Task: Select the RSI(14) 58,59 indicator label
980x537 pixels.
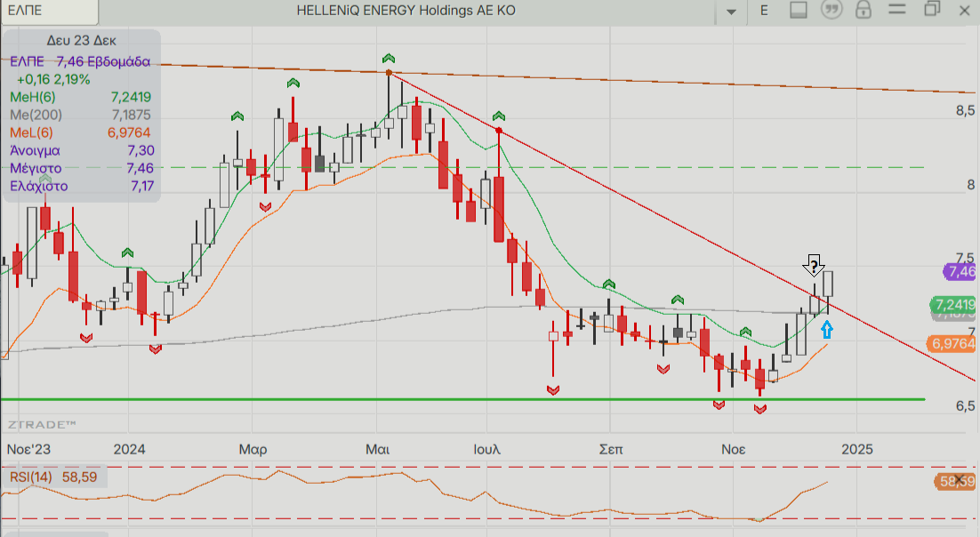Action: [53, 477]
